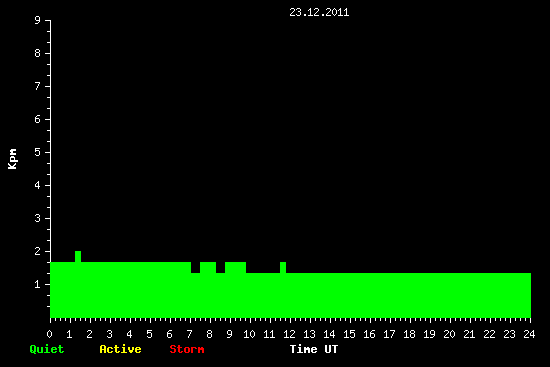Image resolution: width=550 pixels, height=367 pixels.
Task: Click the hour 12 tick label
Action: pos(289,334)
